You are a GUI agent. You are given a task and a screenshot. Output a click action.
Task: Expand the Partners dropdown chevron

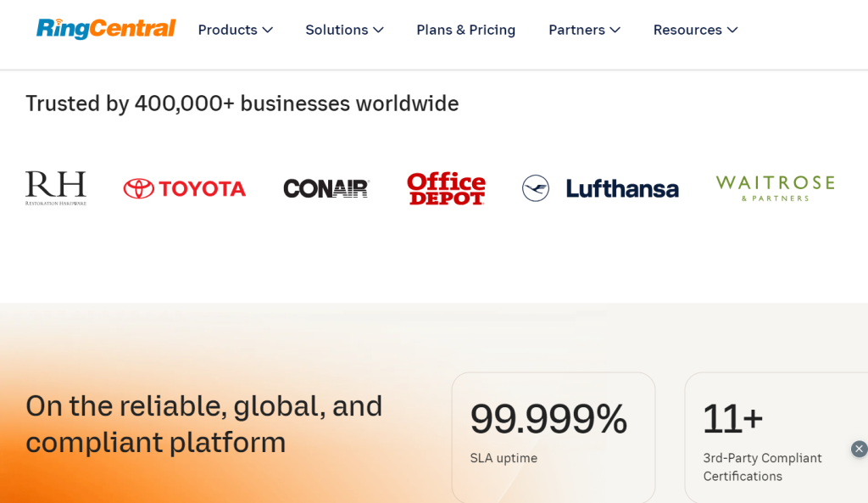coord(615,30)
